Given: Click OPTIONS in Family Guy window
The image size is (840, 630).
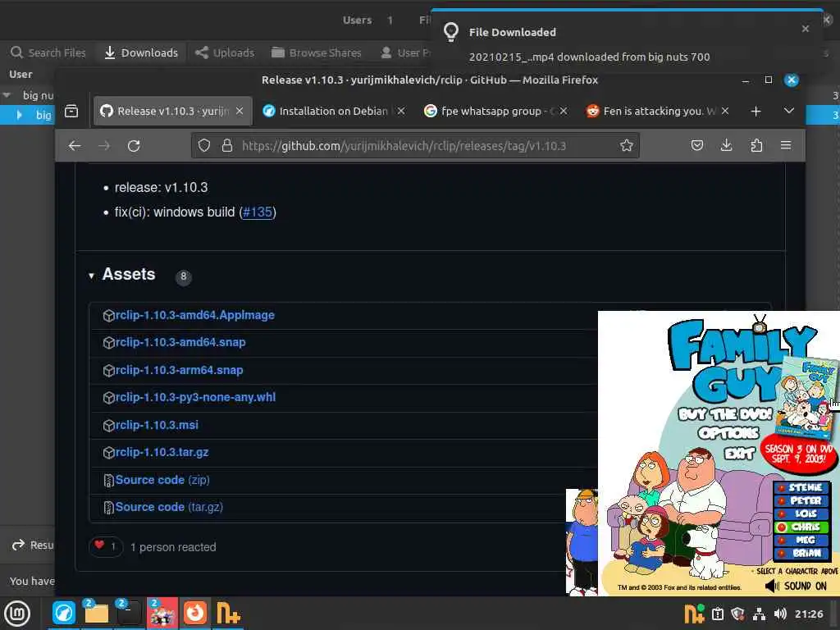Looking at the screenshot, I should pyautogui.click(x=728, y=433).
